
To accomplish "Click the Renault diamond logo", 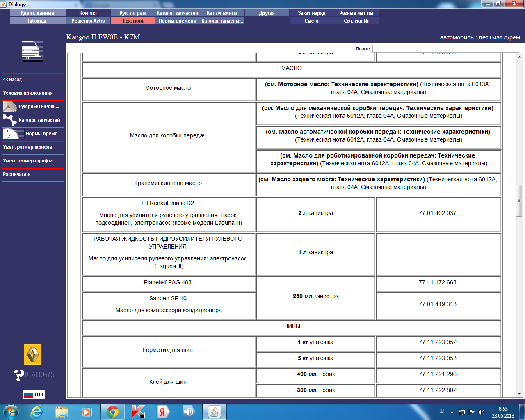I will (x=33, y=354).
